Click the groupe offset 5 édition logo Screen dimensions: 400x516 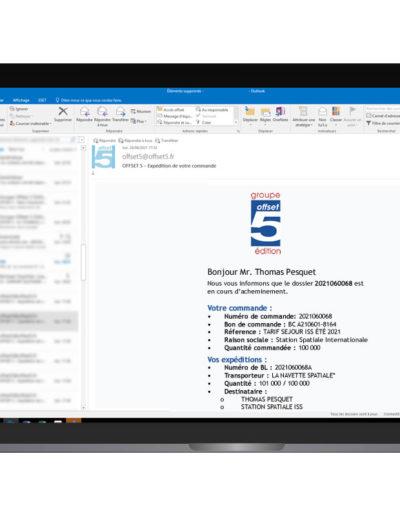pyautogui.click(x=266, y=223)
